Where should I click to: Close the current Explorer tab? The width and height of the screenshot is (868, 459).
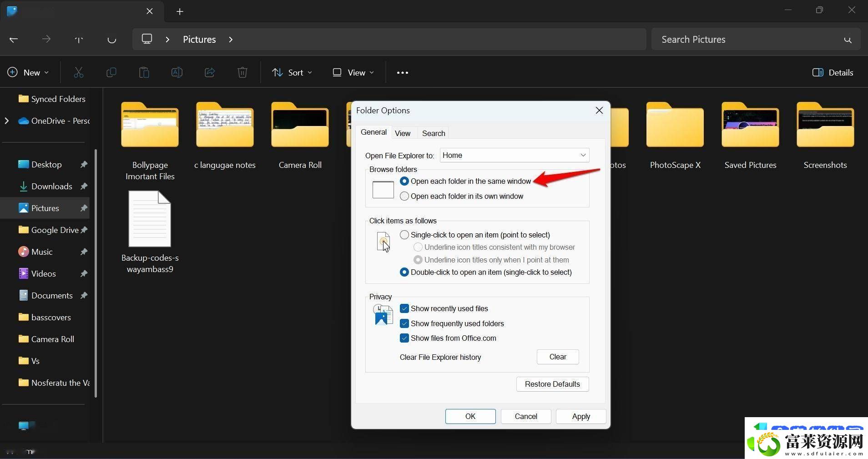point(150,11)
